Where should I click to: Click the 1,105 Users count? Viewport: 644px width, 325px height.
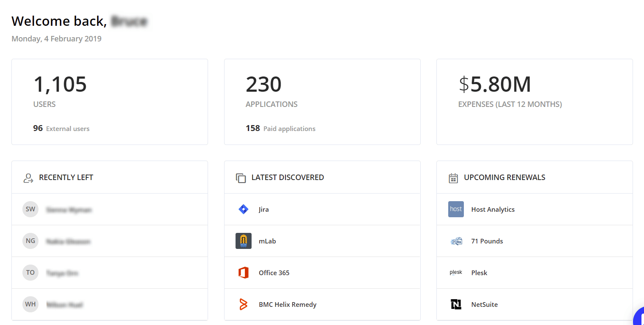click(60, 85)
